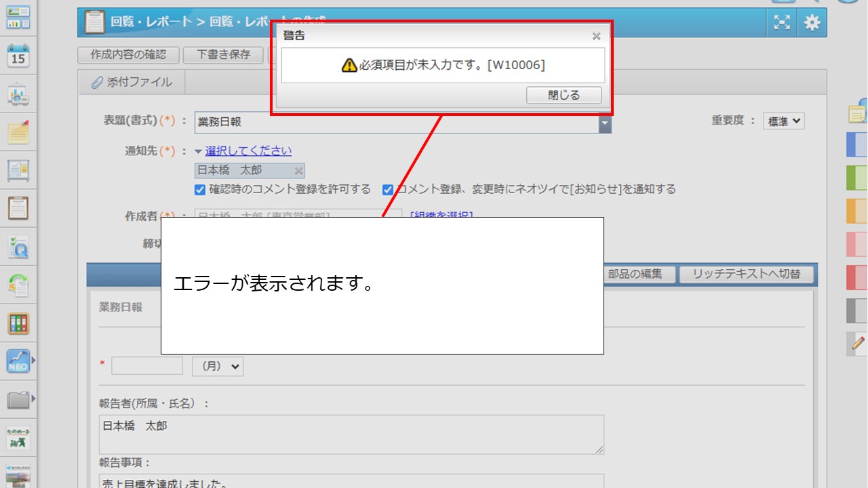
Task: Open the 重要度 dropdown showing 標準
Action: (784, 121)
